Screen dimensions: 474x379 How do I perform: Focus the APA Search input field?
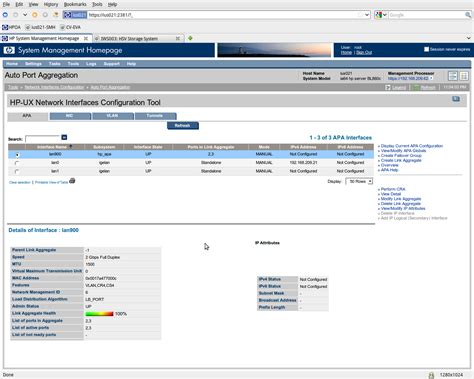[x=43, y=138]
